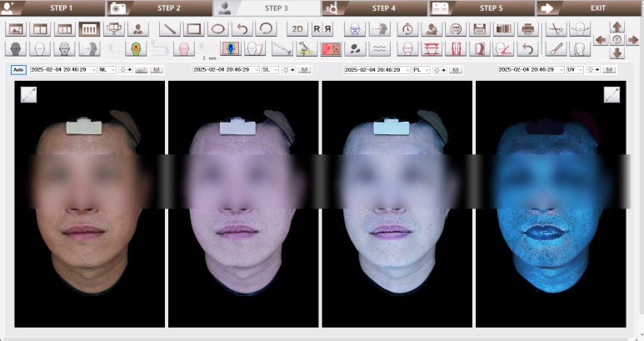Click the floppy disk save icon in top toolbar
The height and width of the screenshot is (341, 644).
(x=479, y=28)
